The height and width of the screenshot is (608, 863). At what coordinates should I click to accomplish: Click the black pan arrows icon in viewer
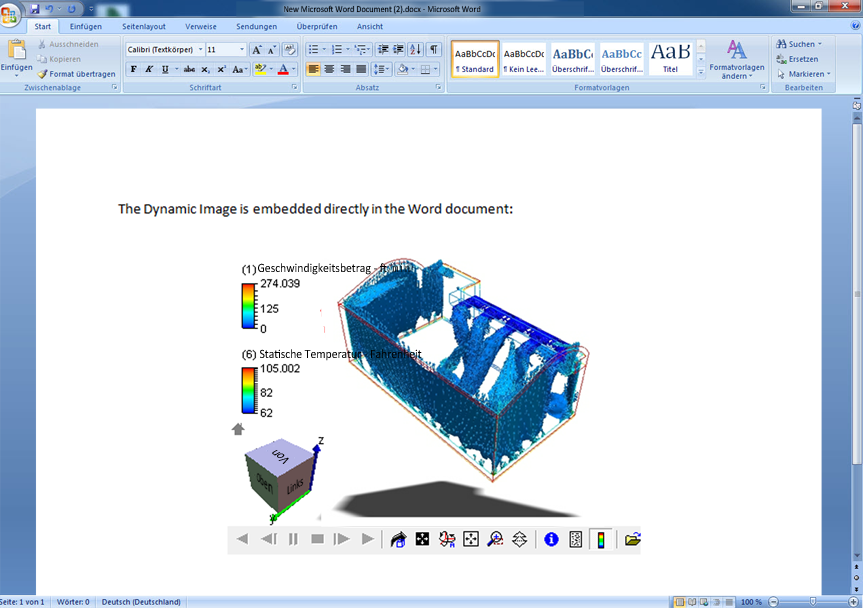pos(422,539)
